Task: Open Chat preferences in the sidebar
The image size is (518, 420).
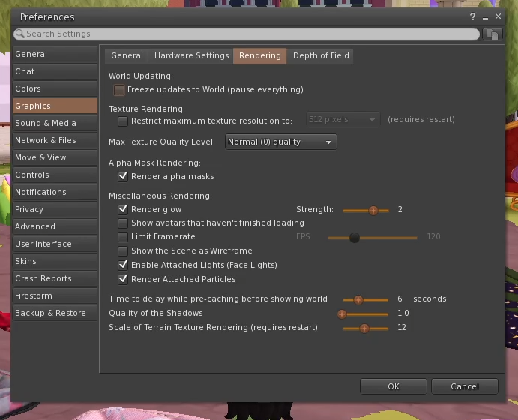Action: click(x=55, y=71)
